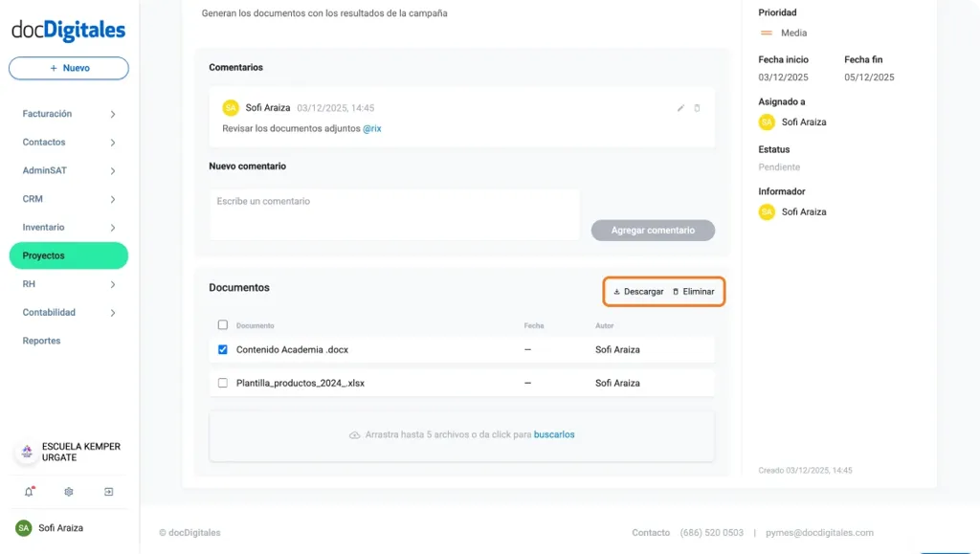Click the Descargar download icon for documents
Screen dimensions: 980x554
(x=617, y=291)
